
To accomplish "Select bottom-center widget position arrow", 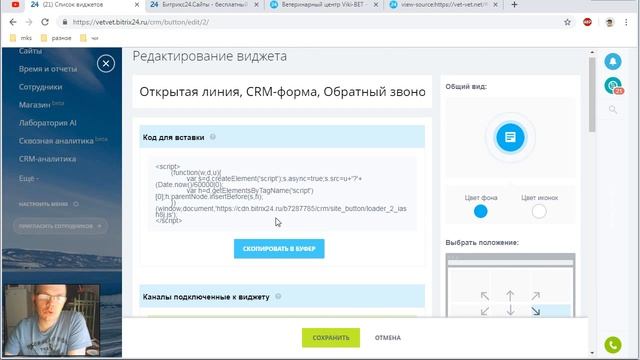I will tap(510, 311).
